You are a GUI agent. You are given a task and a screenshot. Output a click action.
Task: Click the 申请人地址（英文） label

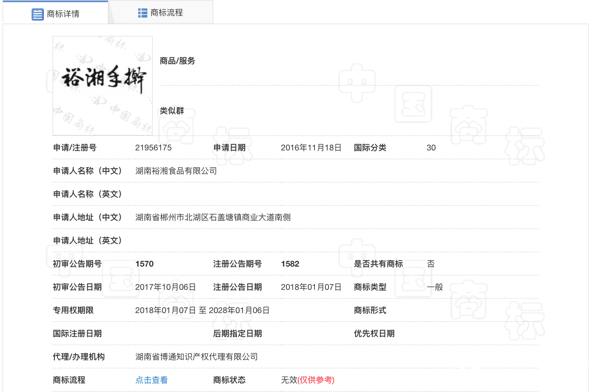click(x=87, y=240)
